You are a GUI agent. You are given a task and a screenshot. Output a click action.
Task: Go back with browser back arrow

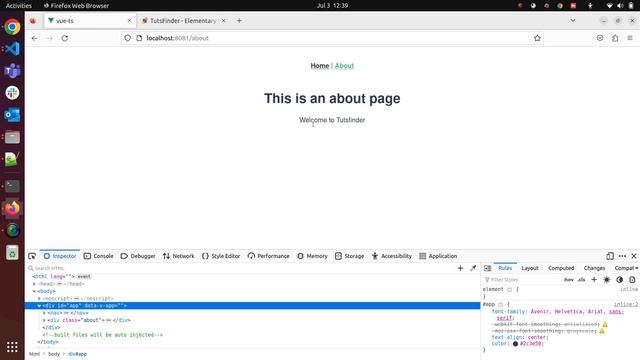point(35,38)
